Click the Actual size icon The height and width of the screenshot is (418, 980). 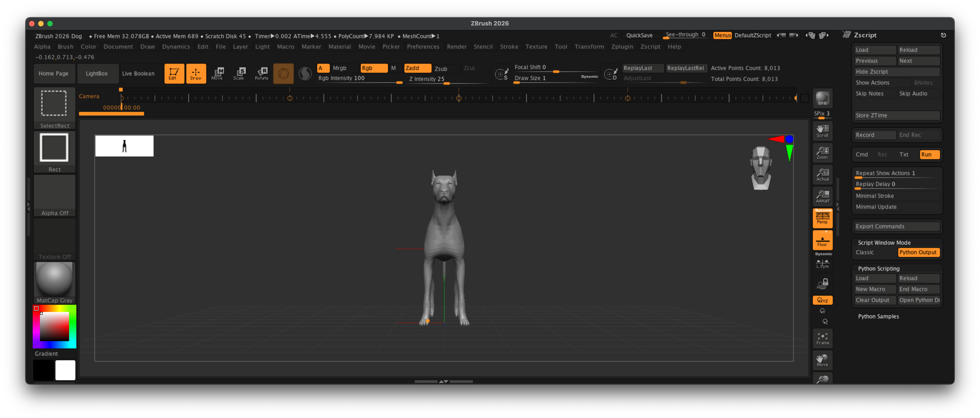click(x=822, y=175)
